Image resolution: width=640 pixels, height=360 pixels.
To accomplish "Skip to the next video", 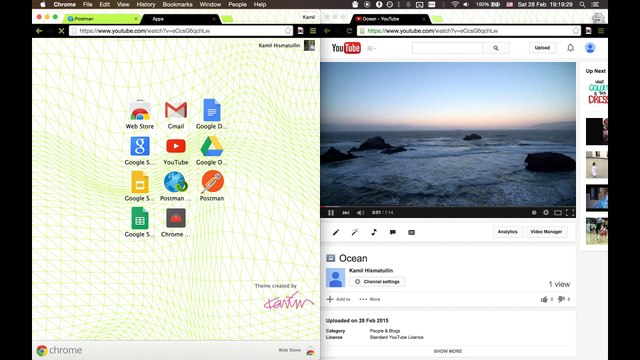I will pos(346,213).
